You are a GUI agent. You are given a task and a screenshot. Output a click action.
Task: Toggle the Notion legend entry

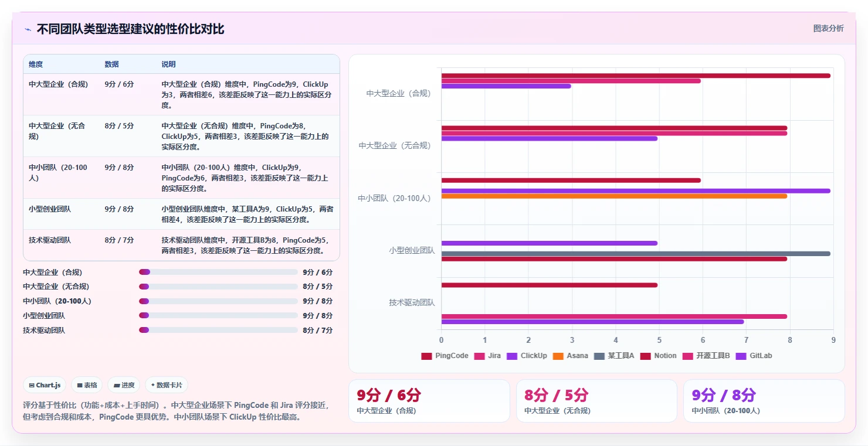coord(658,356)
